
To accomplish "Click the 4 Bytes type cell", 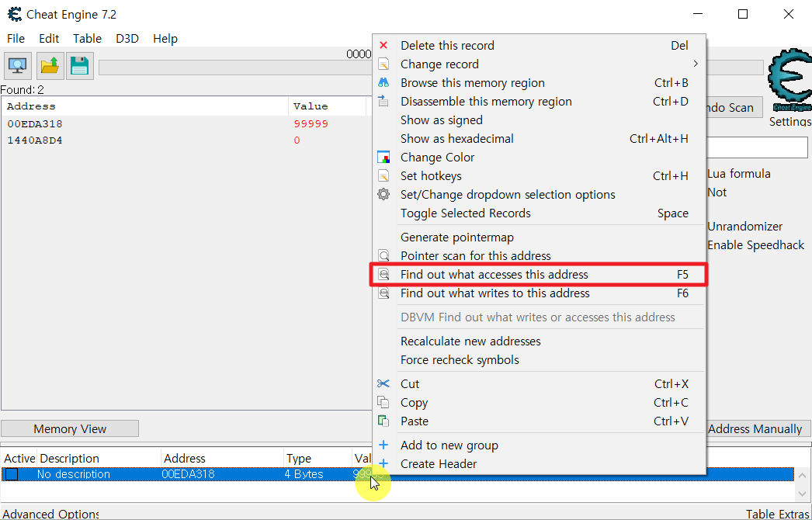I will pyautogui.click(x=304, y=474).
